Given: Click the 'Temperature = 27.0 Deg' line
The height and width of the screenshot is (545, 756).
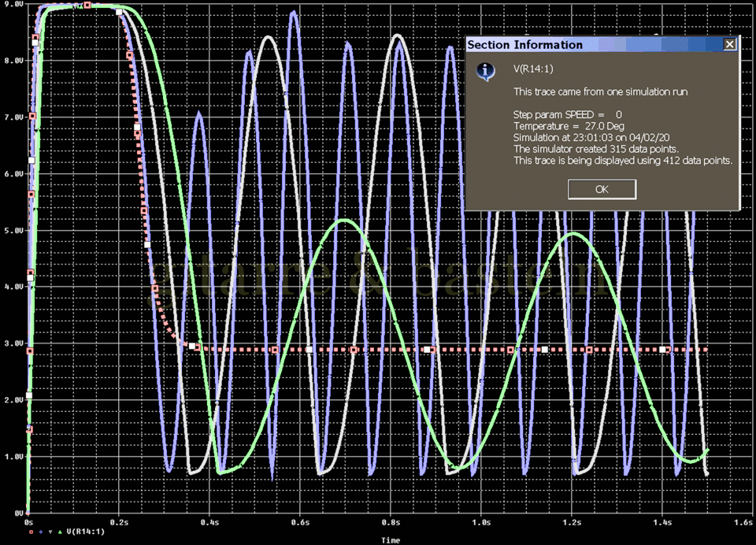Looking at the screenshot, I should coord(569,126).
